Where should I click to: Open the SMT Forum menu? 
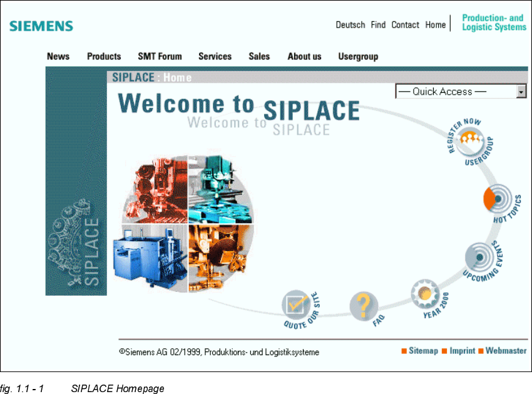point(160,56)
